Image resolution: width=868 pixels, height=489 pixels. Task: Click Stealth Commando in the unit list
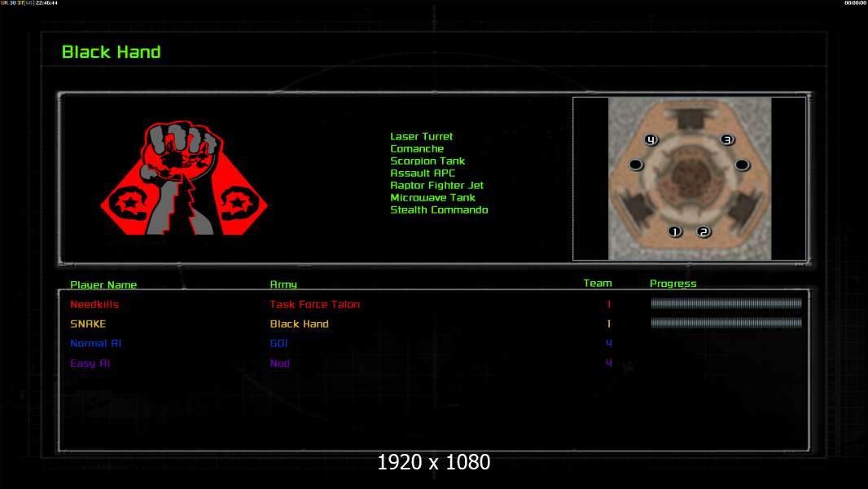coord(439,210)
